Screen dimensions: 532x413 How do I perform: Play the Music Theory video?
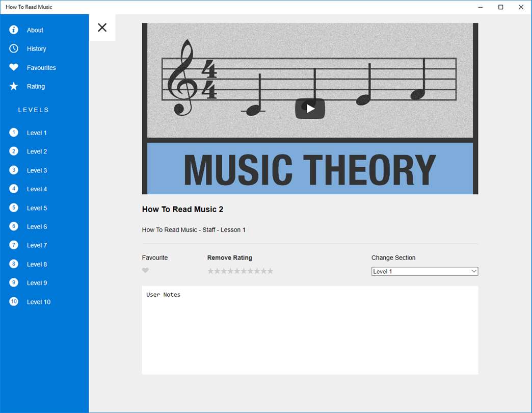pos(310,109)
